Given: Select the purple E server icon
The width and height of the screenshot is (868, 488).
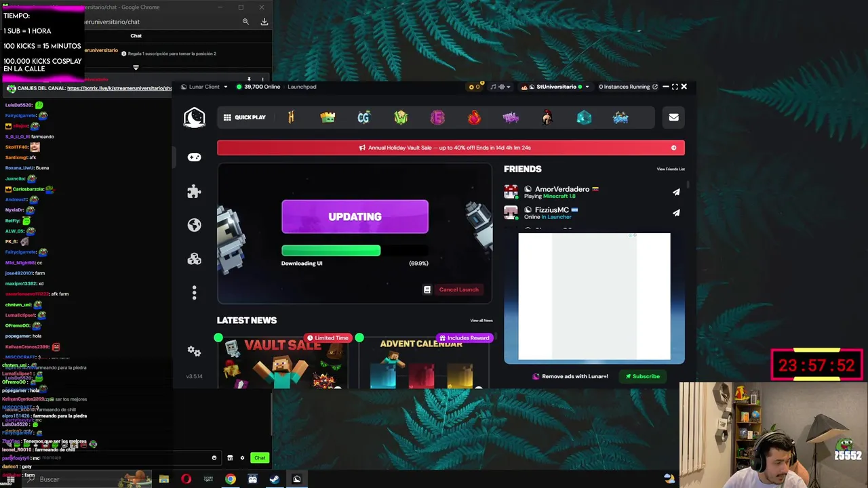Looking at the screenshot, I should 437,117.
